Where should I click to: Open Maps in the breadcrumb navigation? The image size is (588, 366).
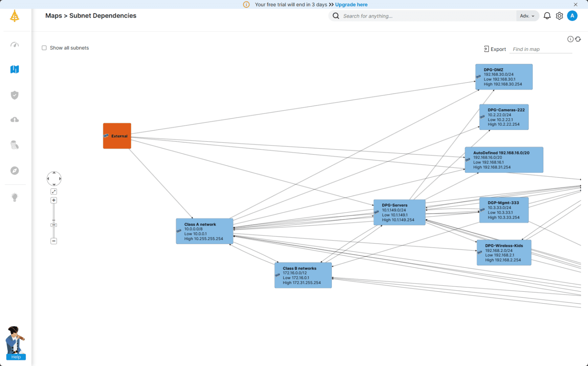54,16
